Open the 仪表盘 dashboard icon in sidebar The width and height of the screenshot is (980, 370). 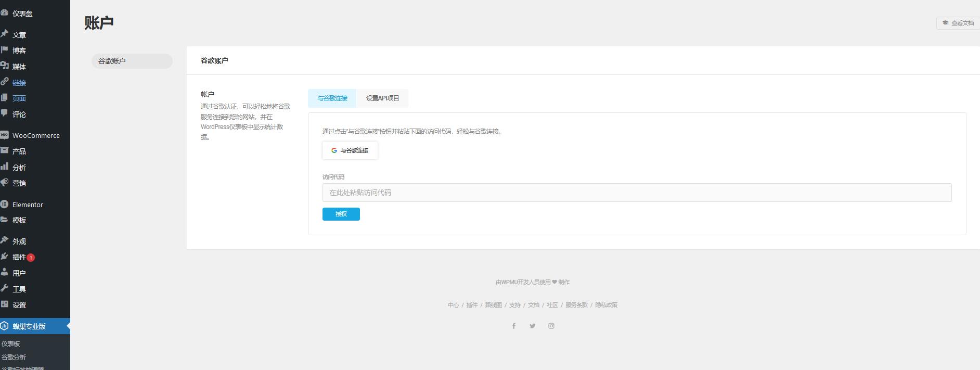coord(4,13)
